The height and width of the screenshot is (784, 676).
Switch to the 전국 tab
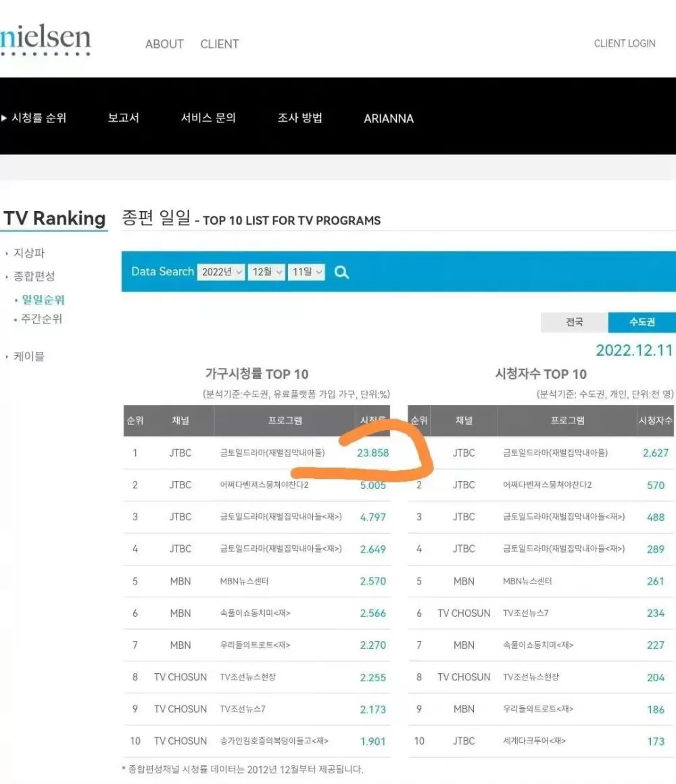pyautogui.click(x=574, y=323)
